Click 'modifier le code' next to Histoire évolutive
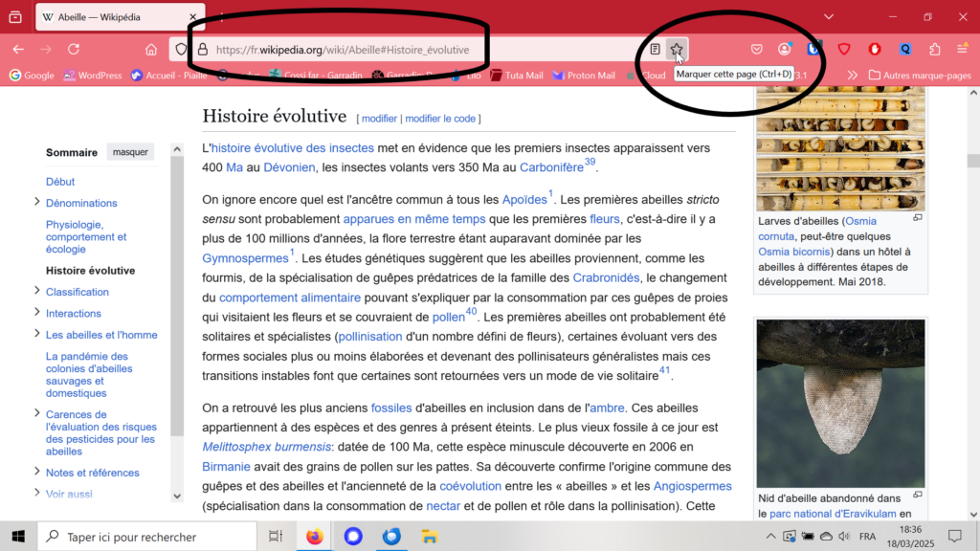The width and height of the screenshot is (980, 551). click(x=440, y=119)
